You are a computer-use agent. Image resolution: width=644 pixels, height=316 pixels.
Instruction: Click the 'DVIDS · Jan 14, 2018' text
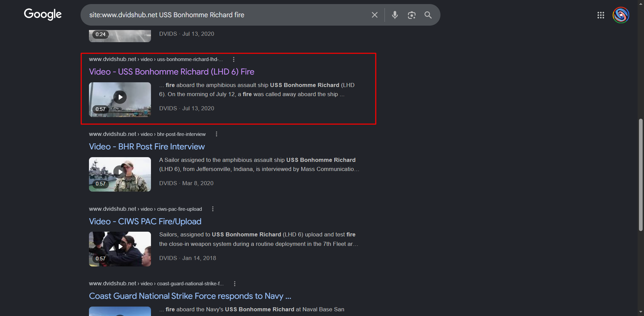(188, 258)
